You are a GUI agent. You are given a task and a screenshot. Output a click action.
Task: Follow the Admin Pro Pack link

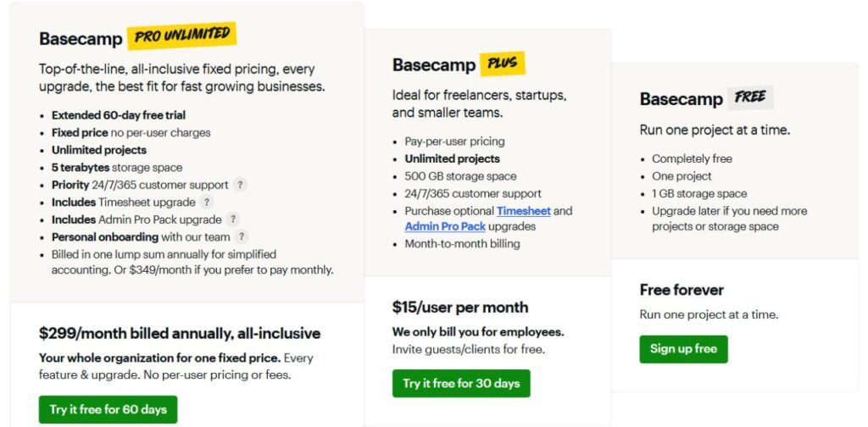pyautogui.click(x=445, y=226)
